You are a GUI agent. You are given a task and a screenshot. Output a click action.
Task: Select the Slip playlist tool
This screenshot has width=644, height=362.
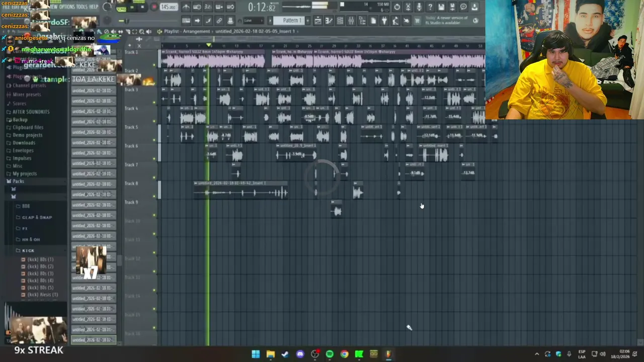pyautogui.click(x=120, y=32)
